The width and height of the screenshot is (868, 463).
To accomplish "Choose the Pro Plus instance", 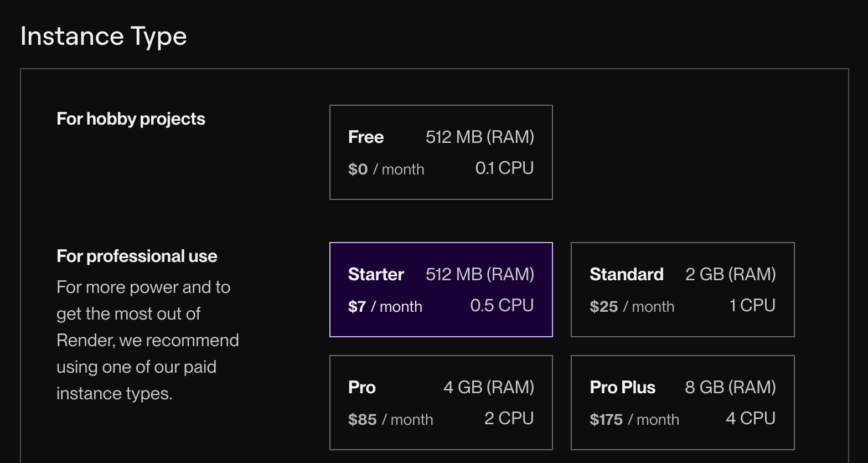I will pyautogui.click(x=682, y=402).
